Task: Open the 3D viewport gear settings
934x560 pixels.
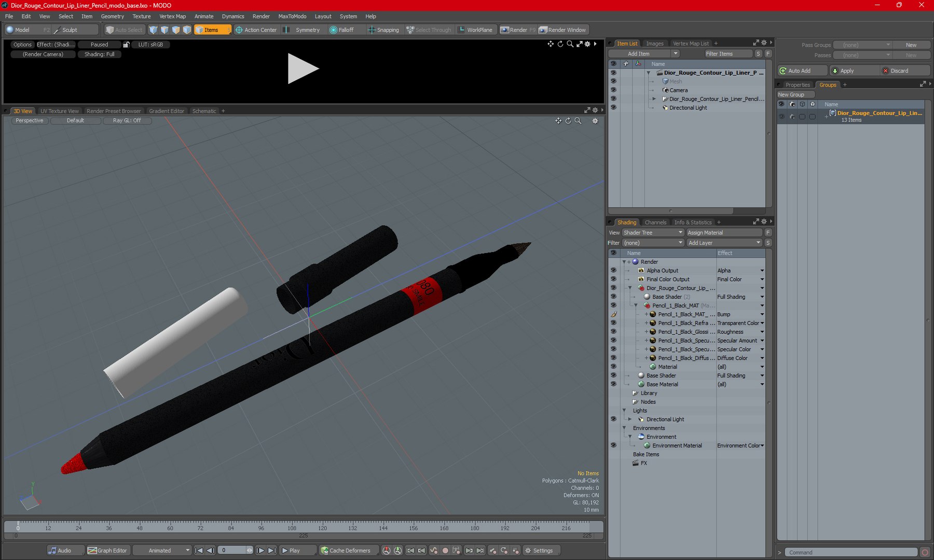Action: [x=595, y=121]
